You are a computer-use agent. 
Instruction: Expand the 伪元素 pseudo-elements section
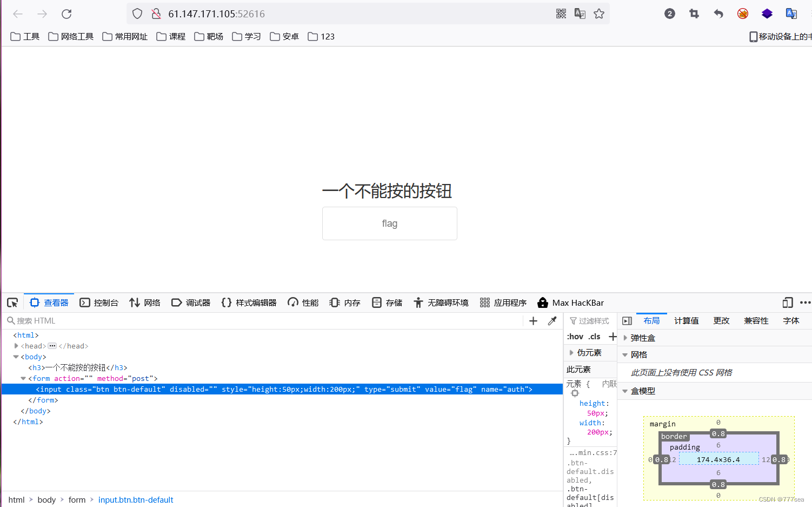point(571,352)
